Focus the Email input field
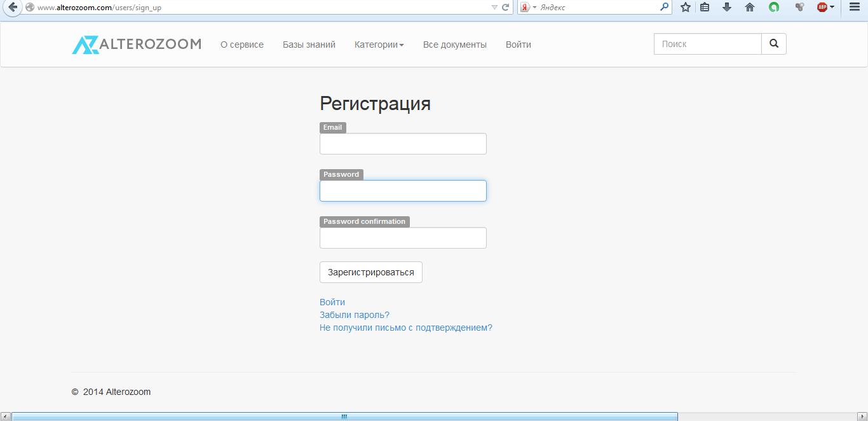This screenshot has height=421, width=868. [403, 144]
